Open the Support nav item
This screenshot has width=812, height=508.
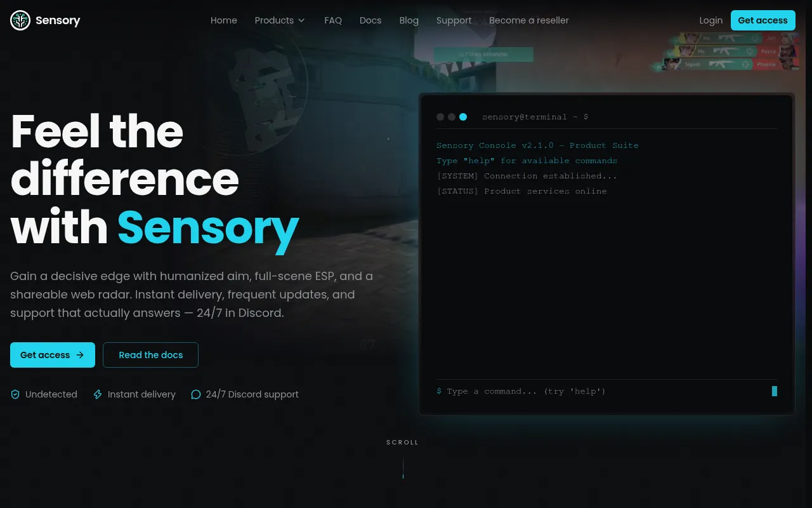(x=454, y=20)
